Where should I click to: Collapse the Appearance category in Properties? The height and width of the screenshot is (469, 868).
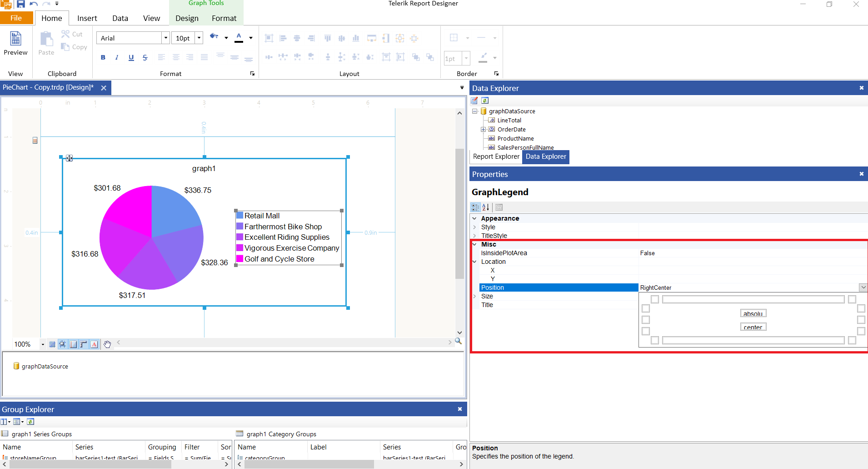[475, 218]
